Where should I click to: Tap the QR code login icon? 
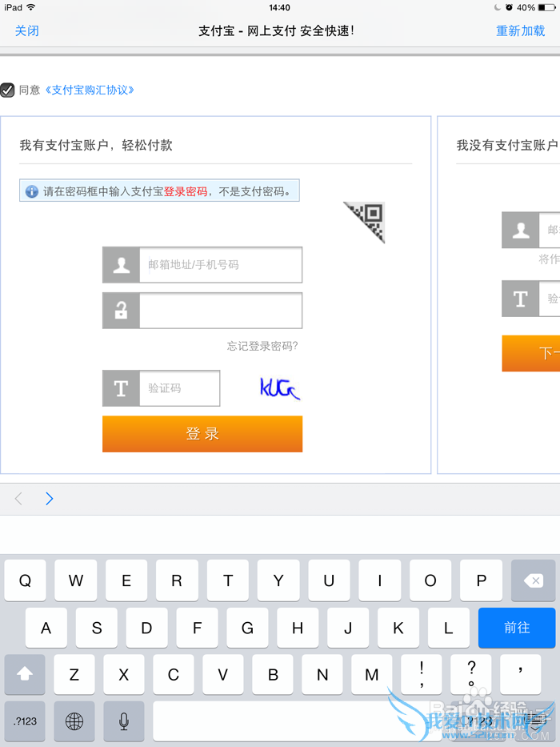(369, 219)
